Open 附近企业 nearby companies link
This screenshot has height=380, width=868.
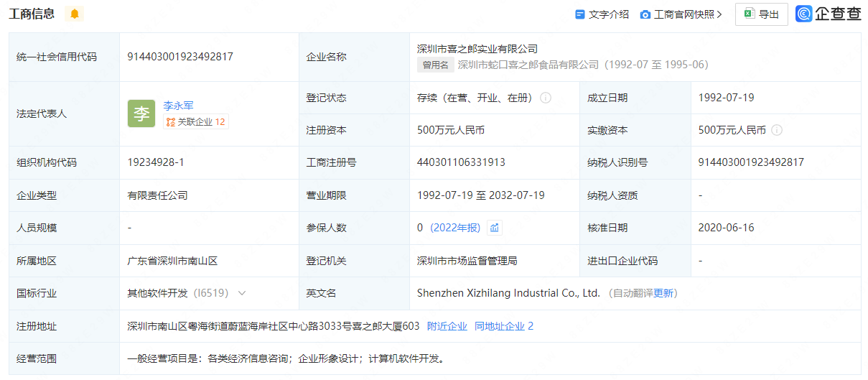pyautogui.click(x=447, y=326)
